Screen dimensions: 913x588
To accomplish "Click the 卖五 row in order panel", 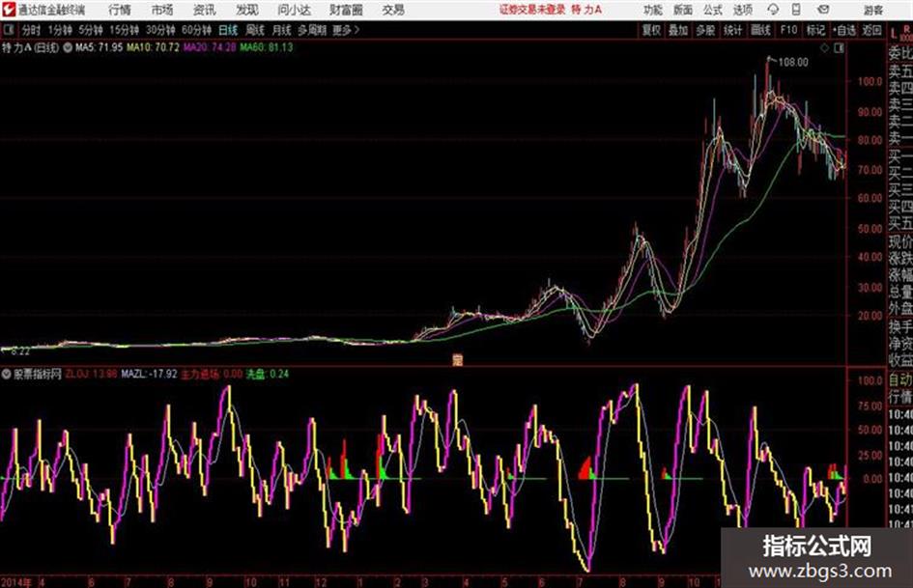I will pyautogui.click(x=900, y=71).
